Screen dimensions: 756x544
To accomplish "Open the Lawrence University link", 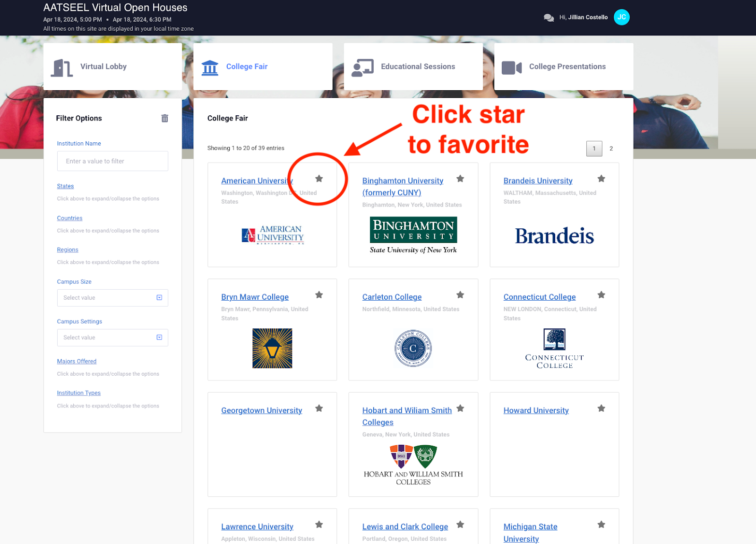I will 257,527.
